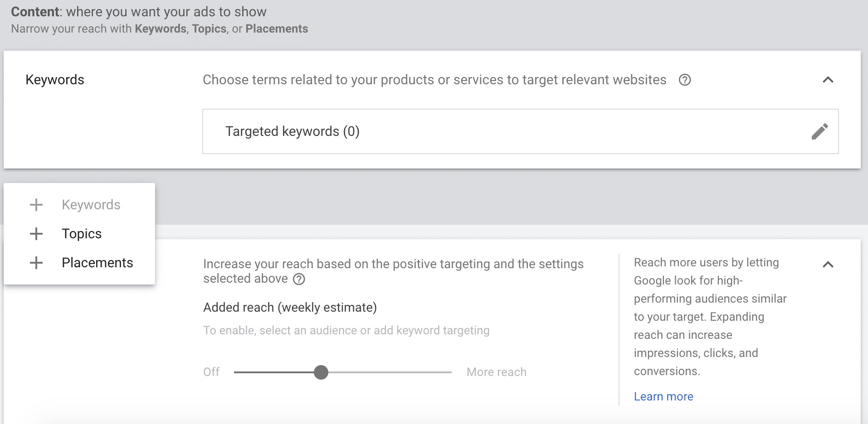Click the grayed plus icon beside Keywords
Image resolution: width=868 pixels, height=424 pixels.
[x=36, y=204]
